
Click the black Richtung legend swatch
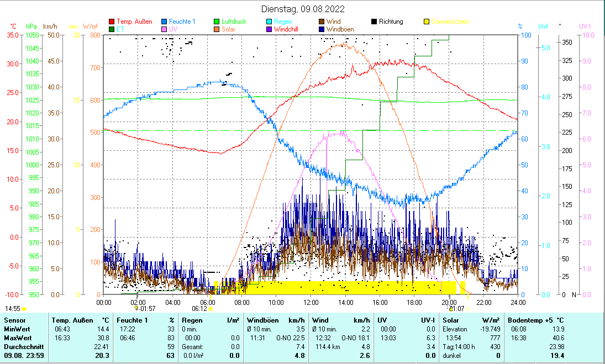374,22
